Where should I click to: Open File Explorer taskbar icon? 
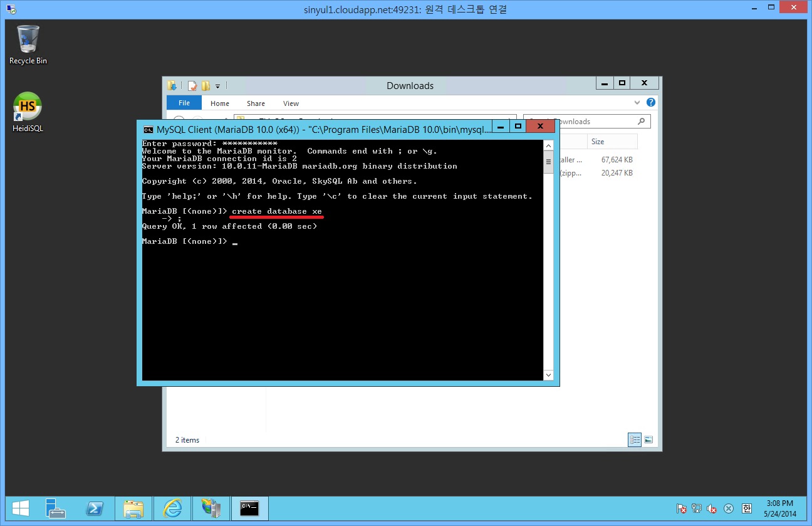133,508
